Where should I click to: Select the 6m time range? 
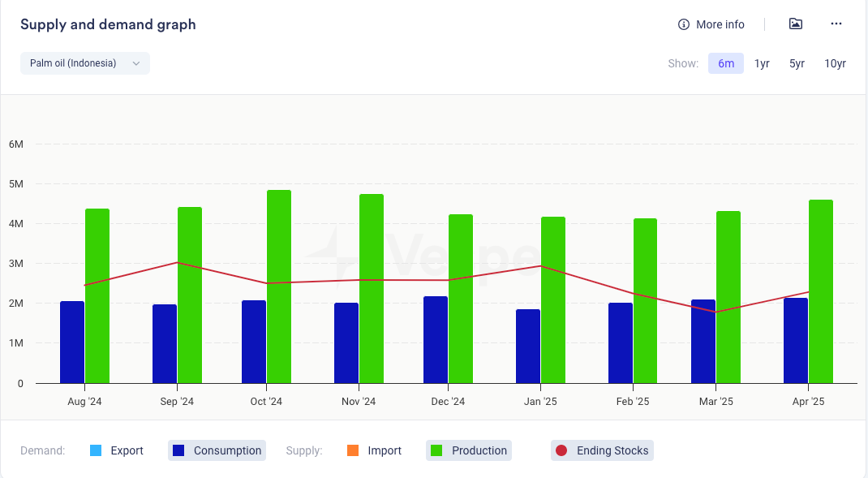tap(725, 63)
